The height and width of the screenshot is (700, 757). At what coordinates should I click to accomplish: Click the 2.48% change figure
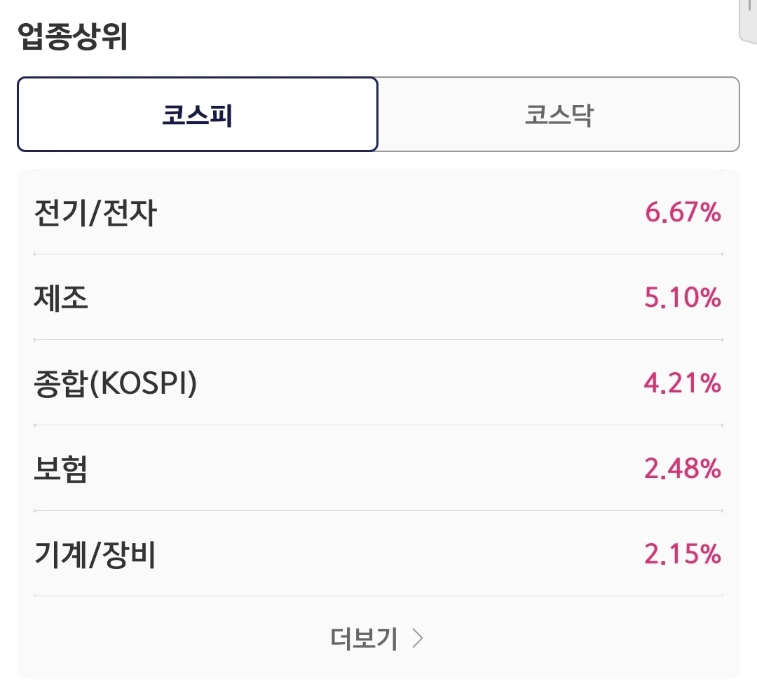click(x=683, y=468)
